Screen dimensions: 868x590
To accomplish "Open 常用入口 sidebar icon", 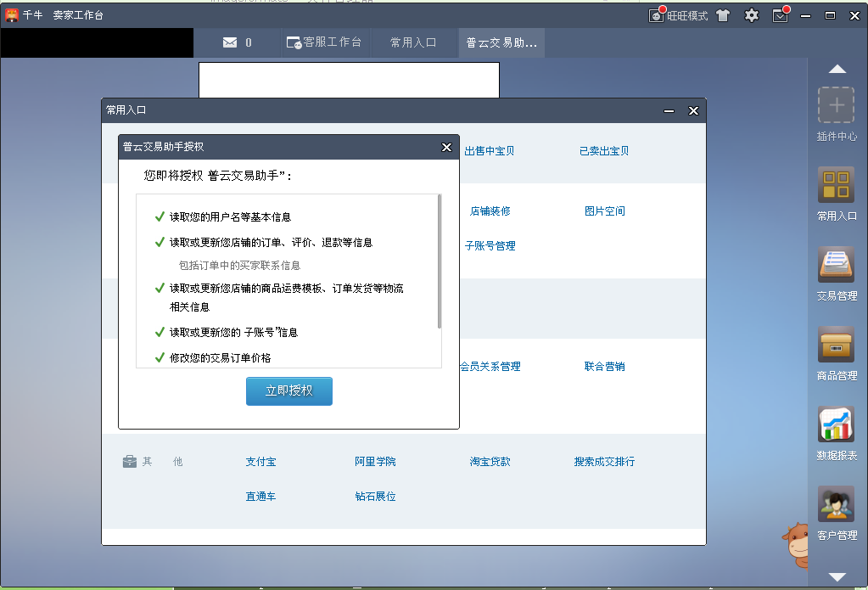I will click(x=836, y=185).
